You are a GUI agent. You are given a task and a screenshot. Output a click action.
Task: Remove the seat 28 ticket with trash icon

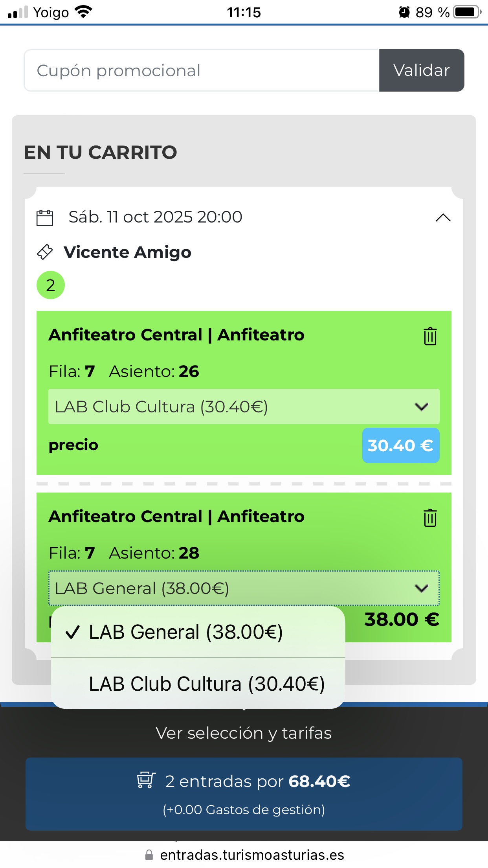pos(430,518)
